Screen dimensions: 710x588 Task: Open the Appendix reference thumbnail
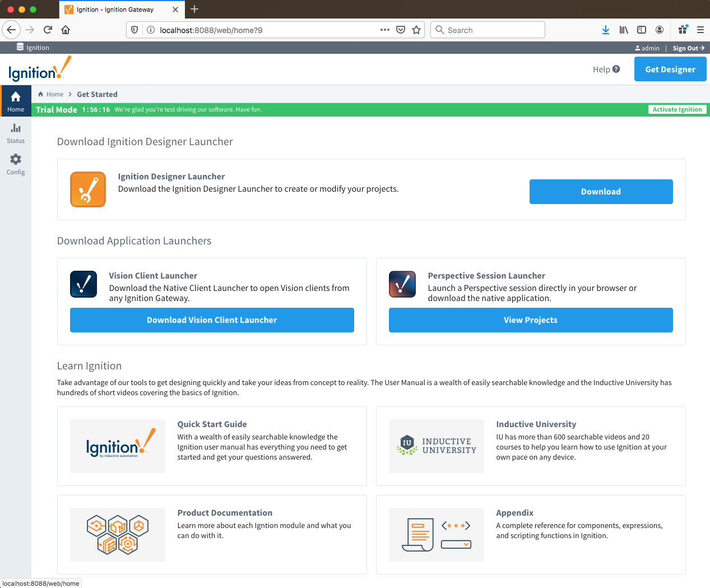click(x=437, y=535)
